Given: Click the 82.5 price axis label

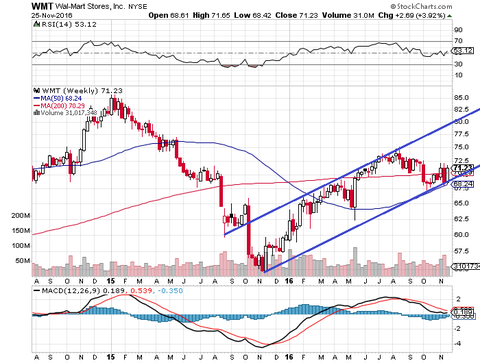Looking at the screenshot, I should (x=461, y=110).
